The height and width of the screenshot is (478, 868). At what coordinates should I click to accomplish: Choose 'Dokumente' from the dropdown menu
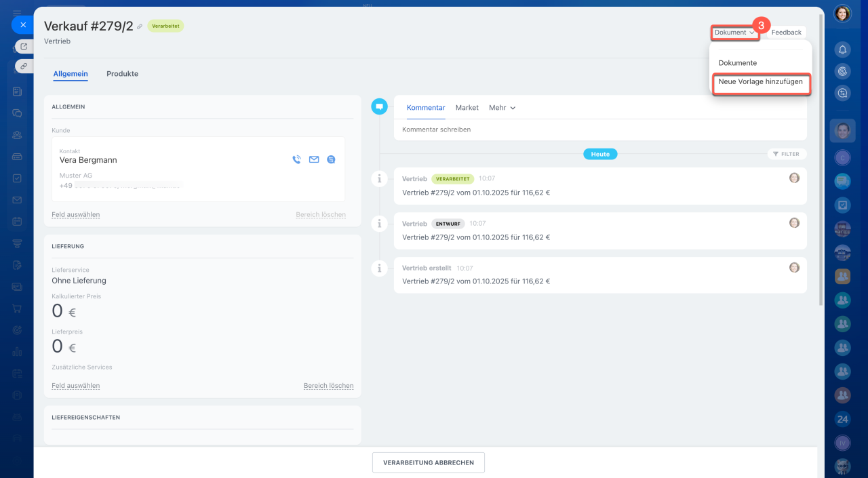coord(738,63)
